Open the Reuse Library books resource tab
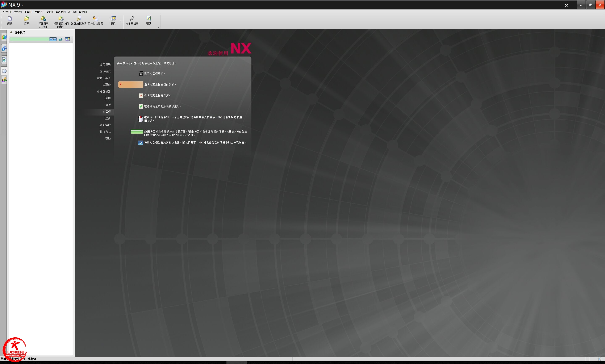 pos(4,37)
